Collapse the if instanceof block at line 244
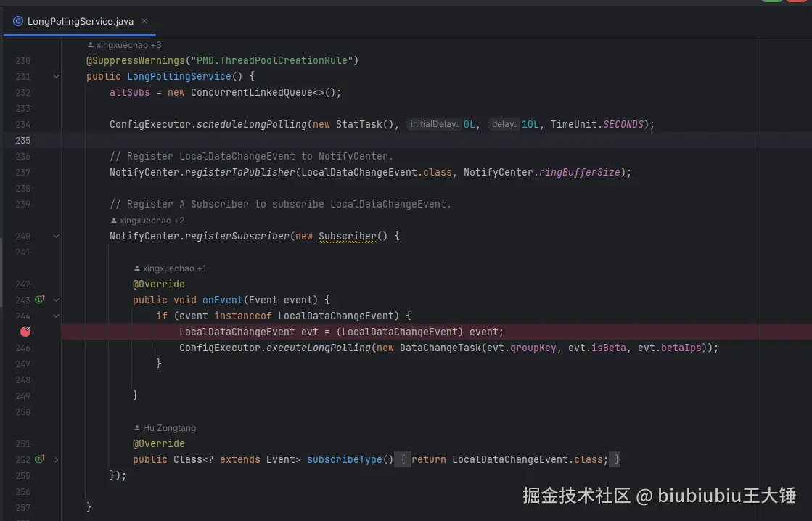Image resolution: width=812 pixels, height=521 pixels. [x=57, y=316]
